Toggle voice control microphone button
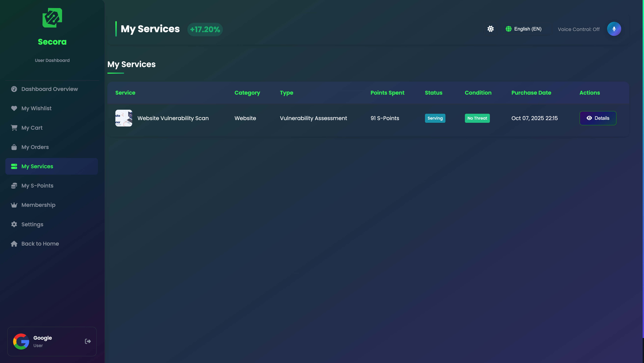 pyautogui.click(x=614, y=29)
